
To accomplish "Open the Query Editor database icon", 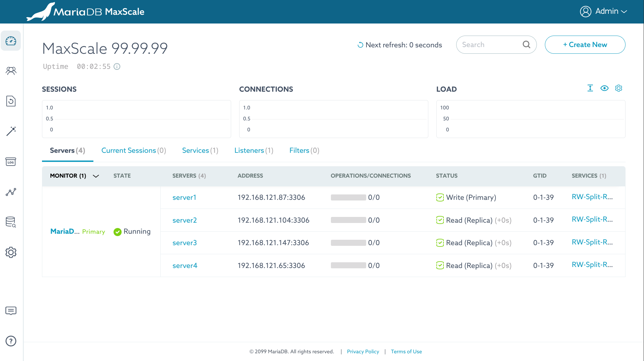I will [x=11, y=222].
